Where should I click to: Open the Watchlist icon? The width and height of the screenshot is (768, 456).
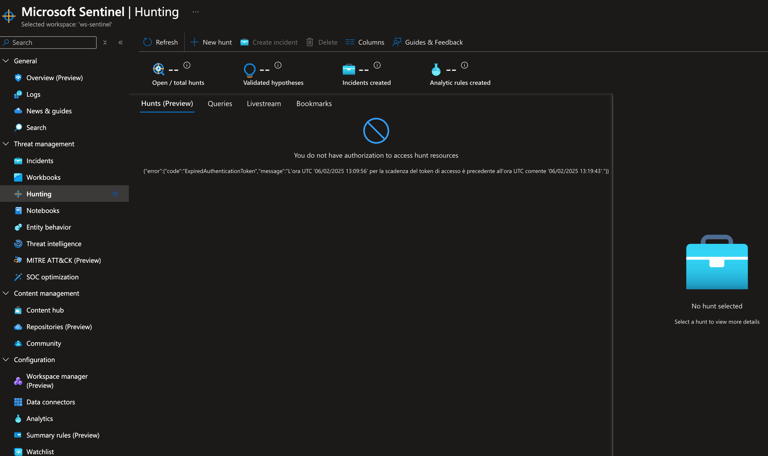point(18,452)
